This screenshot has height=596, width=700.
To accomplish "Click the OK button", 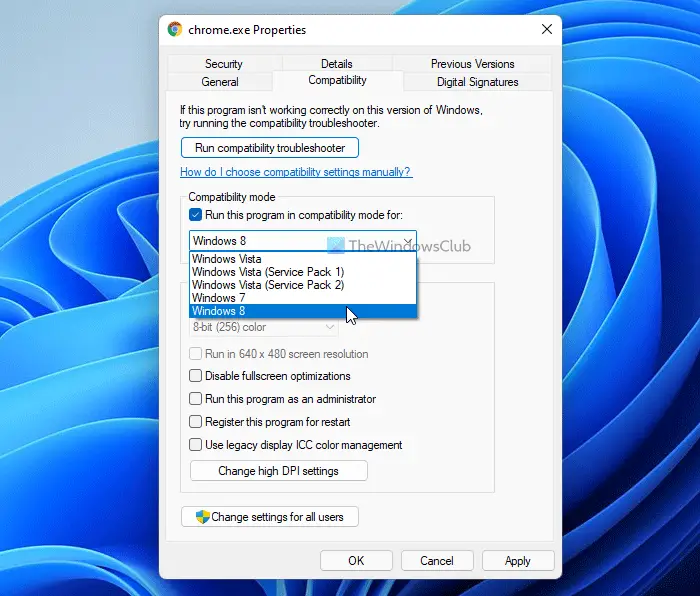I will point(356,561).
